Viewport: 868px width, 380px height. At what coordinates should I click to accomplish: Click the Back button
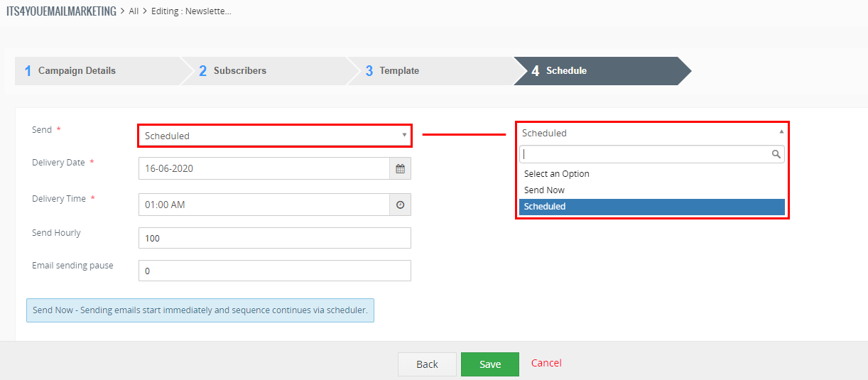(x=427, y=364)
